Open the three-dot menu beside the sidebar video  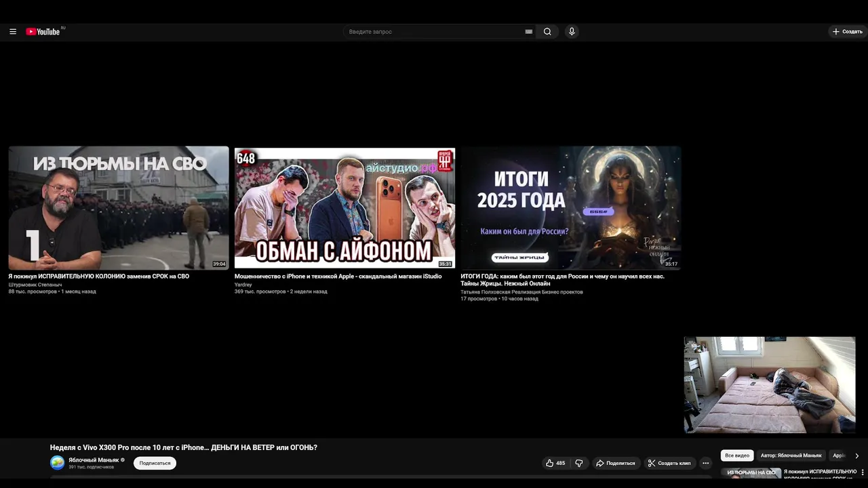tap(863, 472)
